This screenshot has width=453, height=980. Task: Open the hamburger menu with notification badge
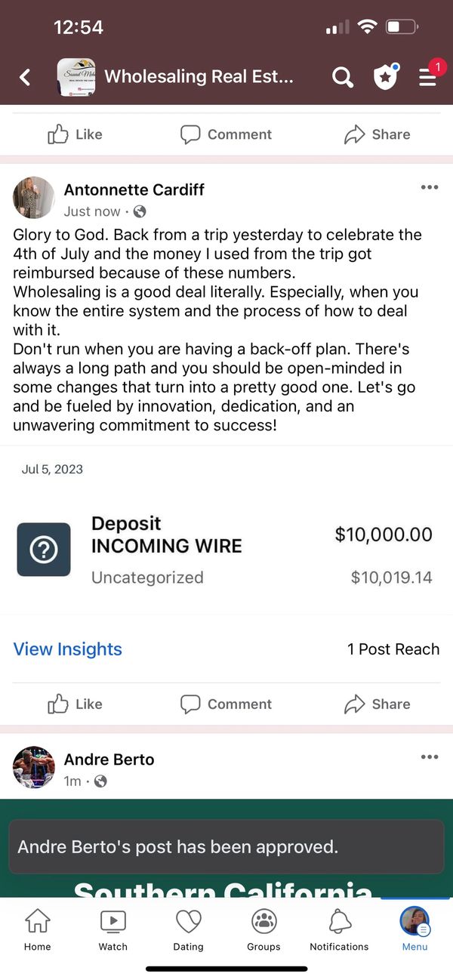pyautogui.click(x=428, y=76)
